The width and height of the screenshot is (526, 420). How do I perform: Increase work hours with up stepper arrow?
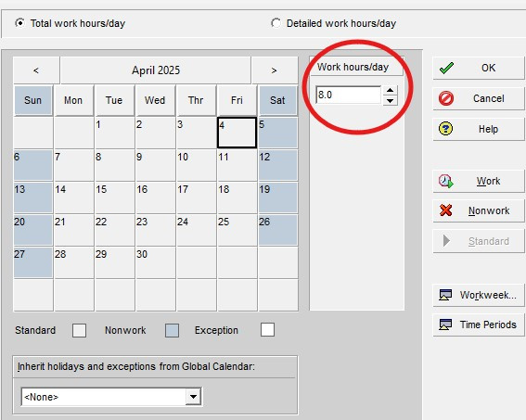[x=390, y=90]
